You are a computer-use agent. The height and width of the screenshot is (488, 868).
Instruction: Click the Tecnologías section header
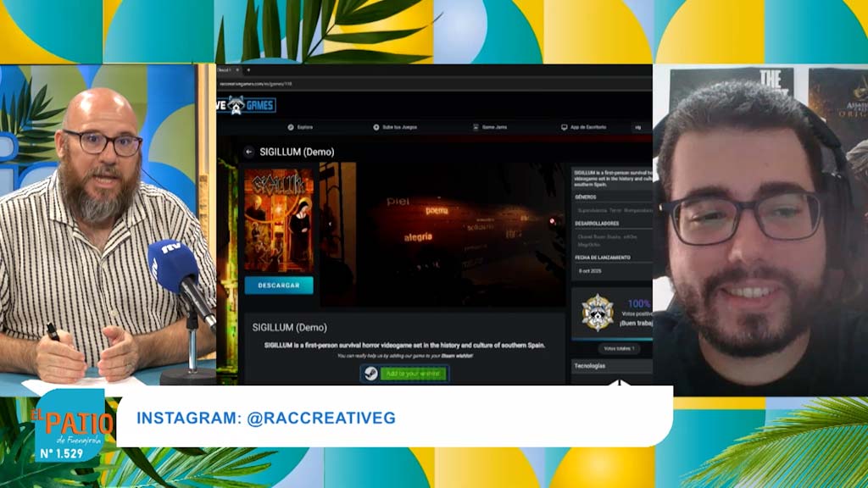(612, 366)
